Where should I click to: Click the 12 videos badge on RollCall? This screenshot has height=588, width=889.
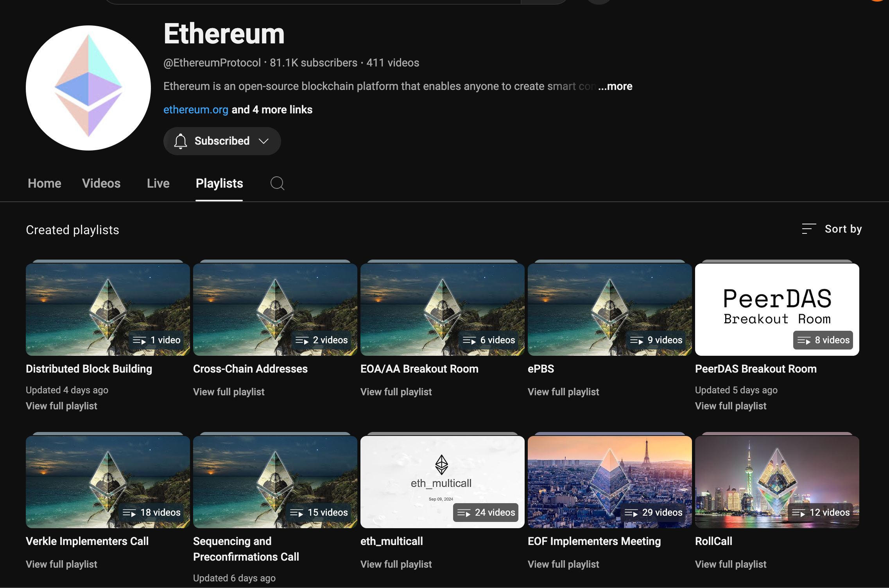click(x=821, y=513)
